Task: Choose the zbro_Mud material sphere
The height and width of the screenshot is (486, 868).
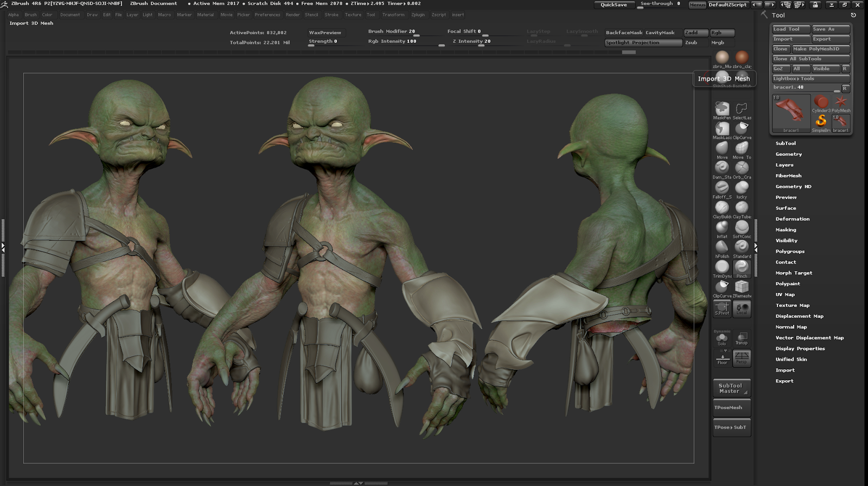Action: (x=722, y=59)
